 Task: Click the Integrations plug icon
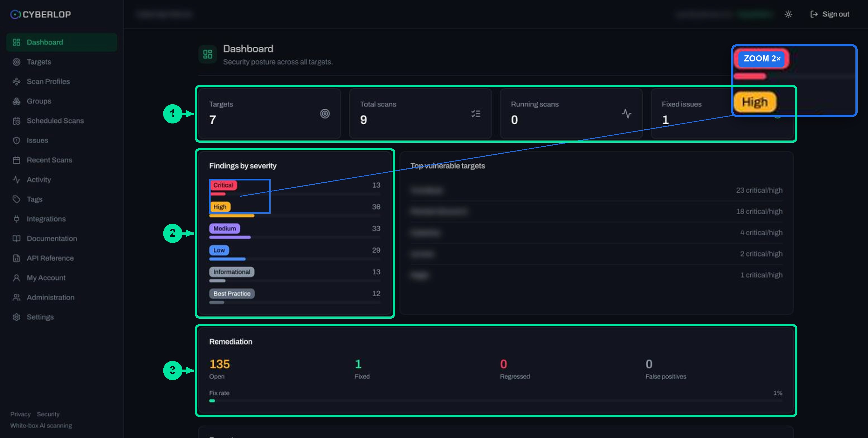[16, 219]
